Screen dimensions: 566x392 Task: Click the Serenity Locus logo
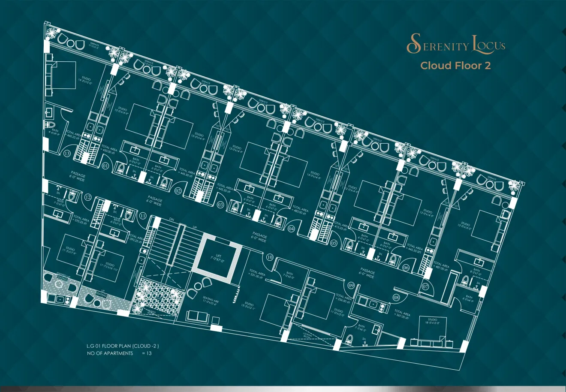click(x=456, y=45)
